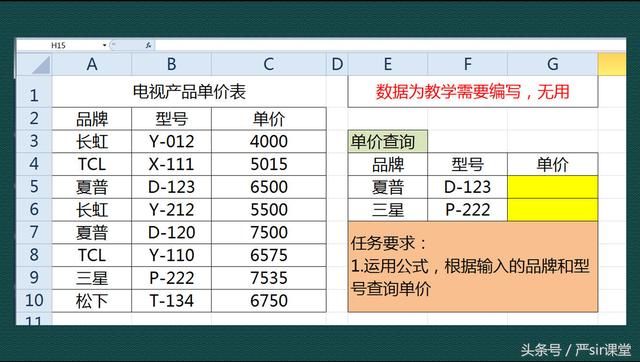Click cell containing T-134

(x=171, y=301)
